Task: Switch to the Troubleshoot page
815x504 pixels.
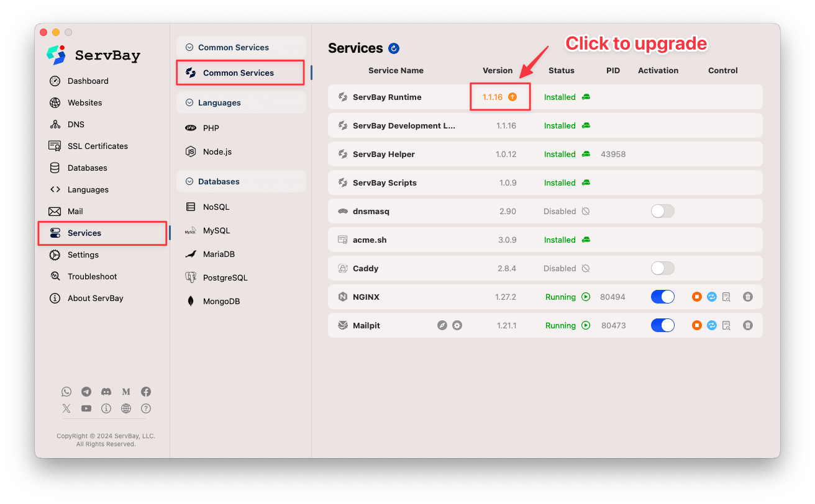Action: pyautogui.click(x=91, y=276)
